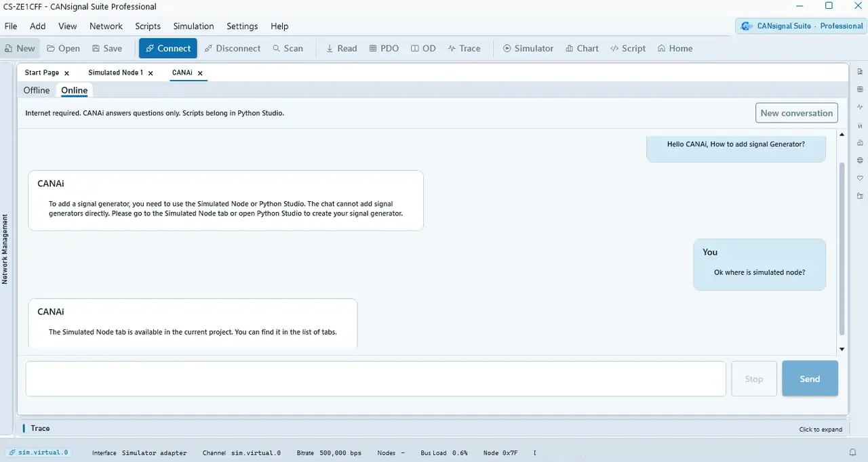Click the bar chart icon in right sidebar
Viewport: 868px width, 462px height.
click(x=860, y=143)
